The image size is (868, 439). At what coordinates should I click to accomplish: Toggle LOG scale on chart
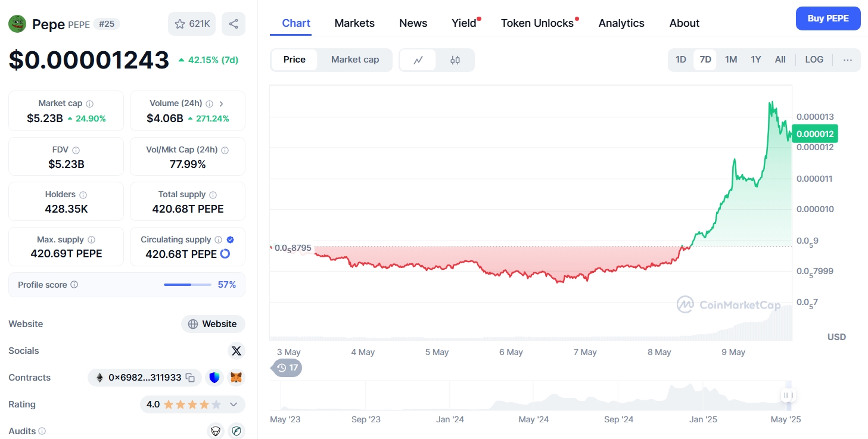click(x=814, y=60)
